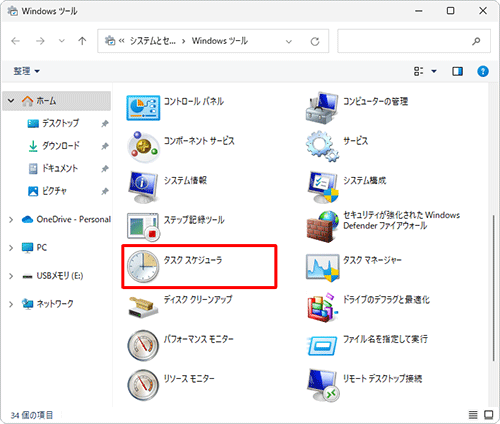The height and width of the screenshot is (424, 500).
Task: Open the Component Services icon (コンポーネント サービス)
Action: tap(143, 147)
